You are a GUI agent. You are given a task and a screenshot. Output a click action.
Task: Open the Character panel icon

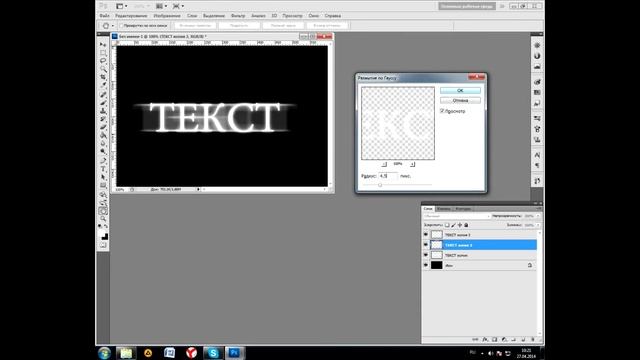coord(537,155)
